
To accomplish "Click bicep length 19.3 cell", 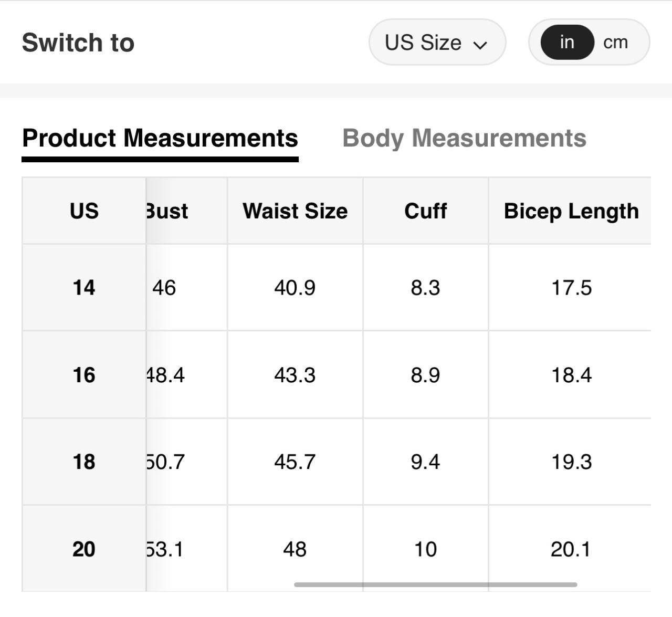I will pos(571,462).
